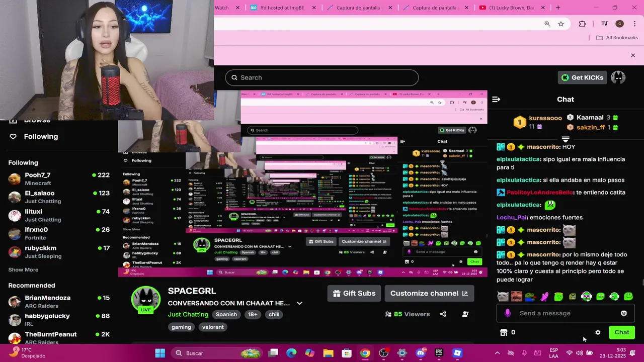Share the SPACEGRL stream via the share icon
Image resolution: width=644 pixels, height=362 pixels.
(443, 314)
